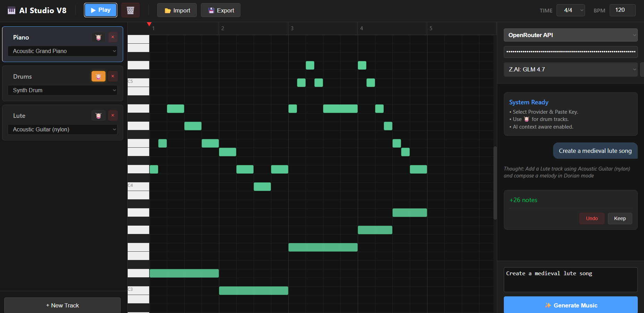The width and height of the screenshot is (644, 313).
Task: Select the melody note on the C4 row
Action: tap(262, 186)
